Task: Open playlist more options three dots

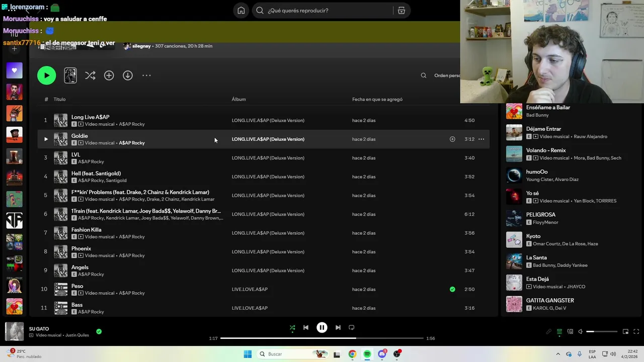Action: (x=146, y=75)
